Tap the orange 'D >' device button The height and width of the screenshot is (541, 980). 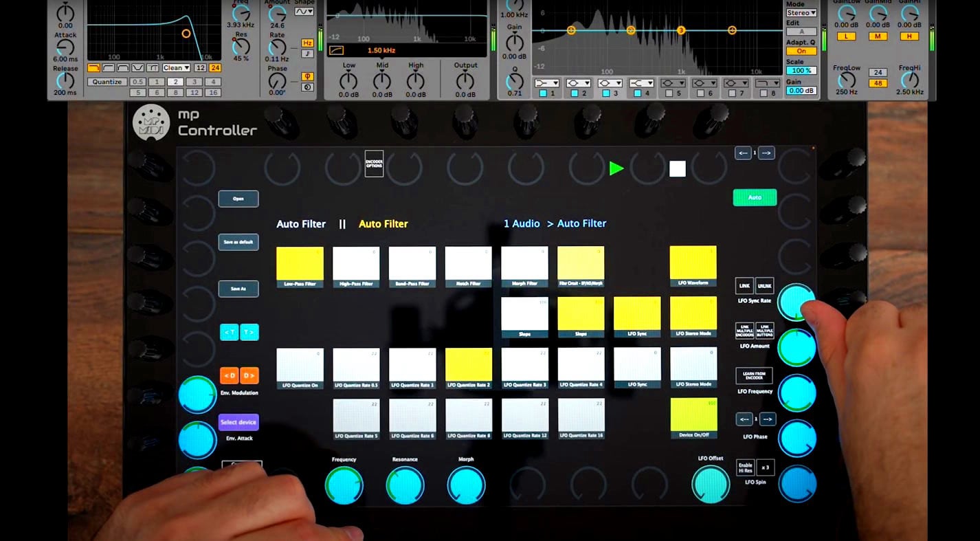coord(249,375)
